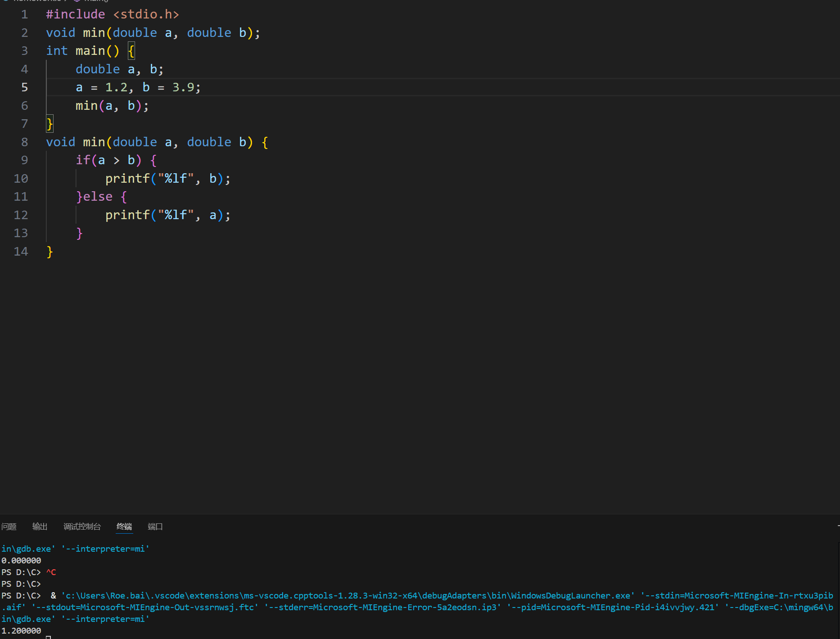Click the 'min(a, b);' call on line 6
This screenshot has height=639, width=840.
click(112, 106)
